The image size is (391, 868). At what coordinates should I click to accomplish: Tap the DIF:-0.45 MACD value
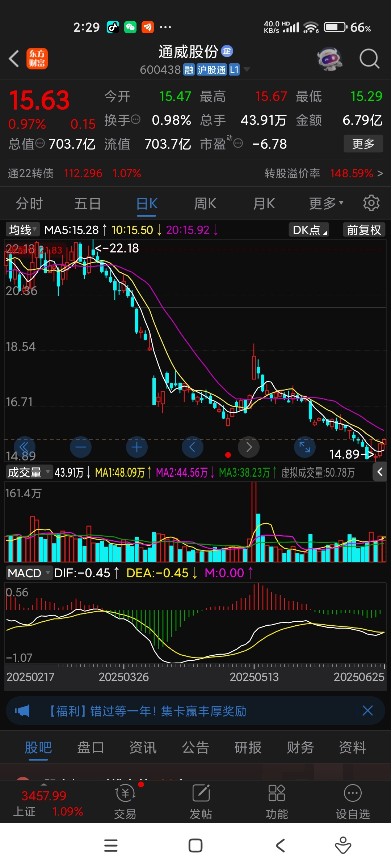[x=82, y=573]
